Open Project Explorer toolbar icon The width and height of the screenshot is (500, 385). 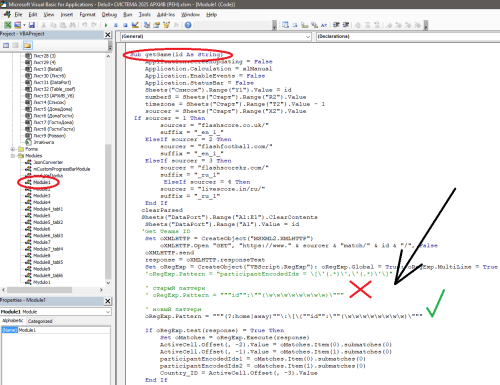click(x=147, y=25)
